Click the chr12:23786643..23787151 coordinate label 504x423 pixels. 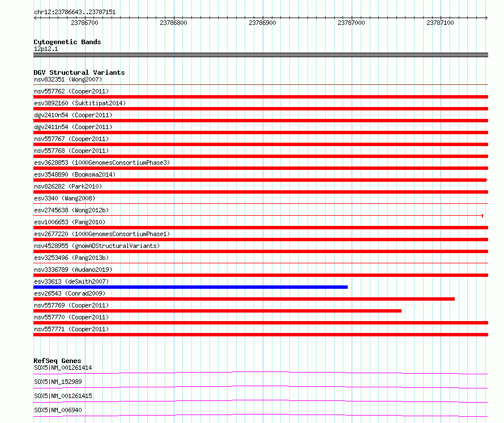coord(75,12)
